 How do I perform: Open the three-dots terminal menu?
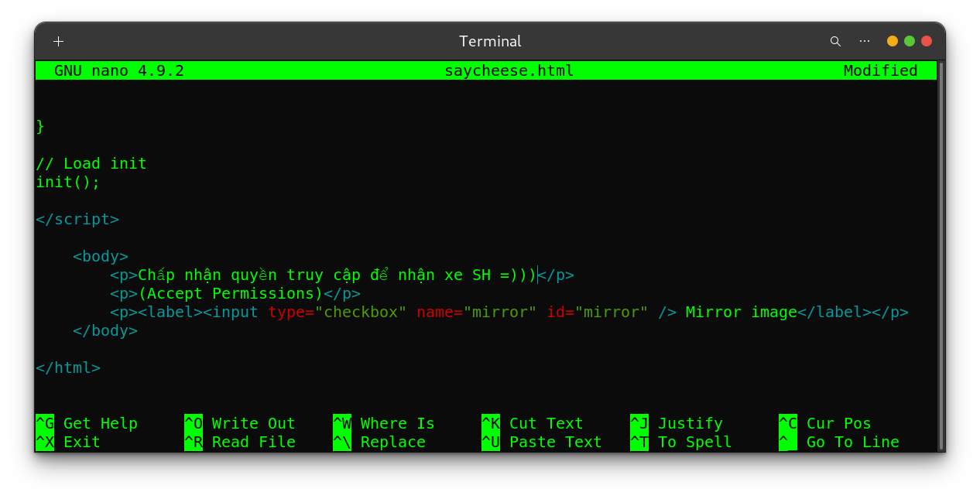865,41
